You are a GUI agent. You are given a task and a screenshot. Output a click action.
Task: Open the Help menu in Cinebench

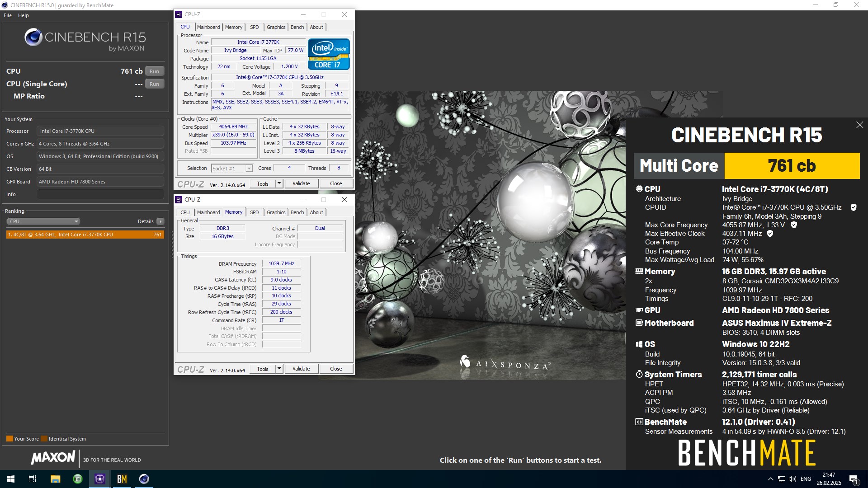tap(24, 15)
